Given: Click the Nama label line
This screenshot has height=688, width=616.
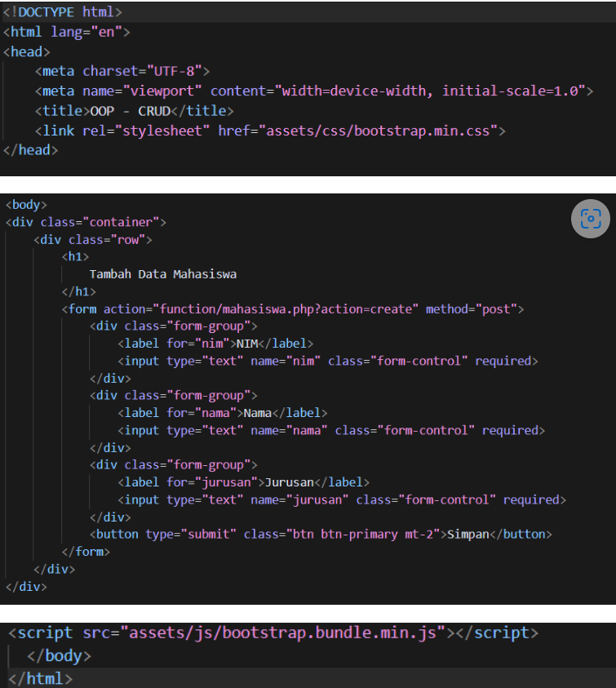Looking at the screenshot, I should (x=222, y=413).
